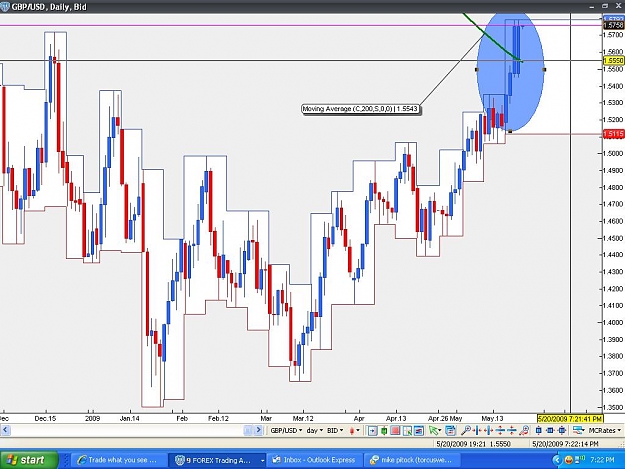Minimize the GBP/USD chart window
The height and width of the screenshot is (469, 625).
593,6
